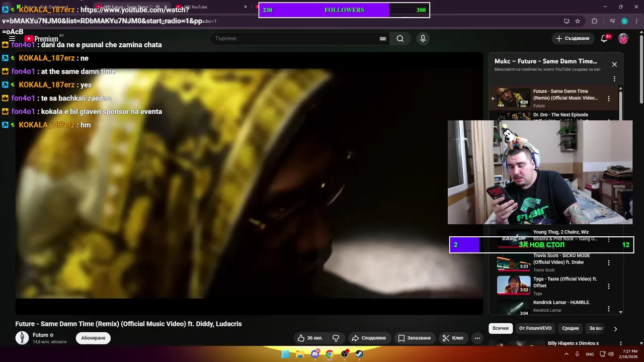Show more filter chips with right chevron

[x=615, y=329]
